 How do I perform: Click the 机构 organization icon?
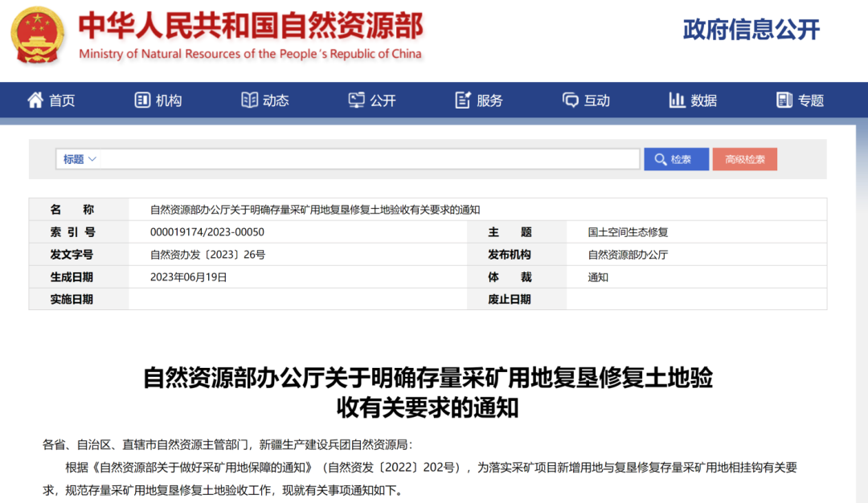pyautogui.click(x=142, y=100)
